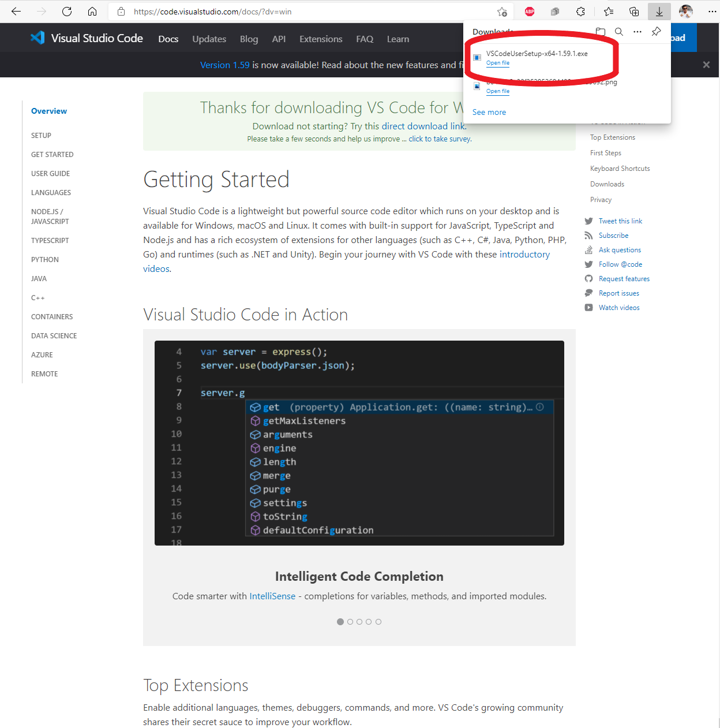Open the ABP extension icon
Image resolution: width=720 pixels, height=728 pixels.
tap(530, 12)
